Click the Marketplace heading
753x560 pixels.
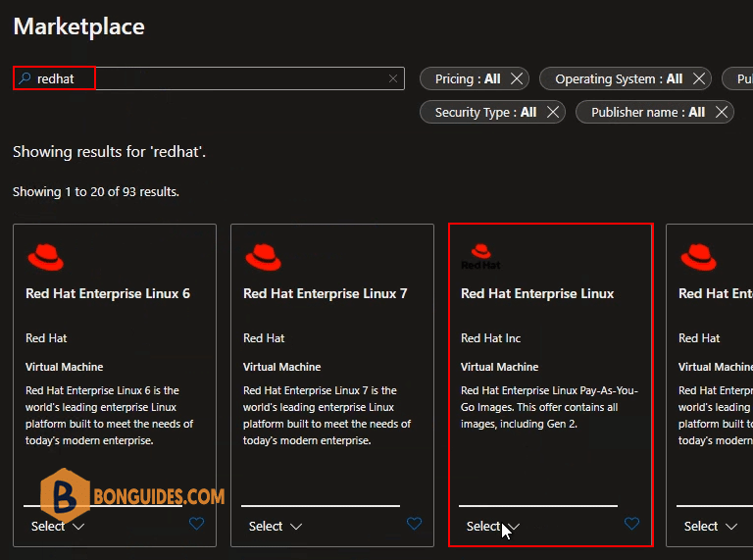[79, 26]
